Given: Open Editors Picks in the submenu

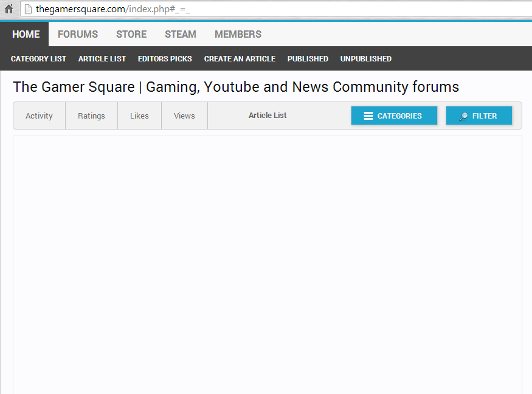Looking at the screenshot, I should pos(165,59).
